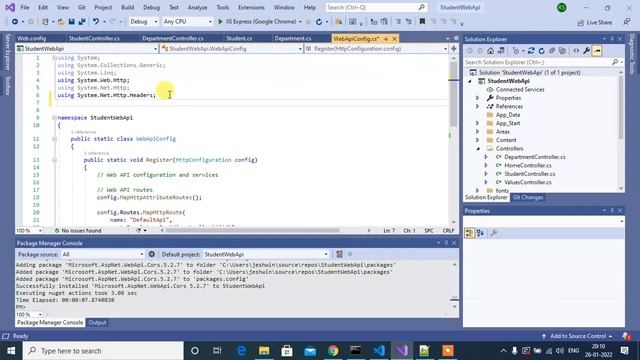Click the Switch Views icon in Solution Explorer

[501, 51]
